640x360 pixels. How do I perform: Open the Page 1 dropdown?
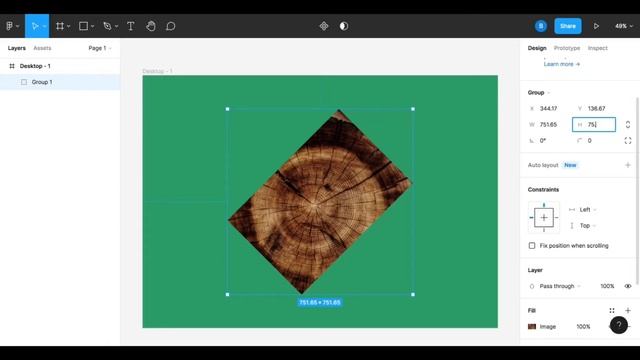(x=100, y=48)
